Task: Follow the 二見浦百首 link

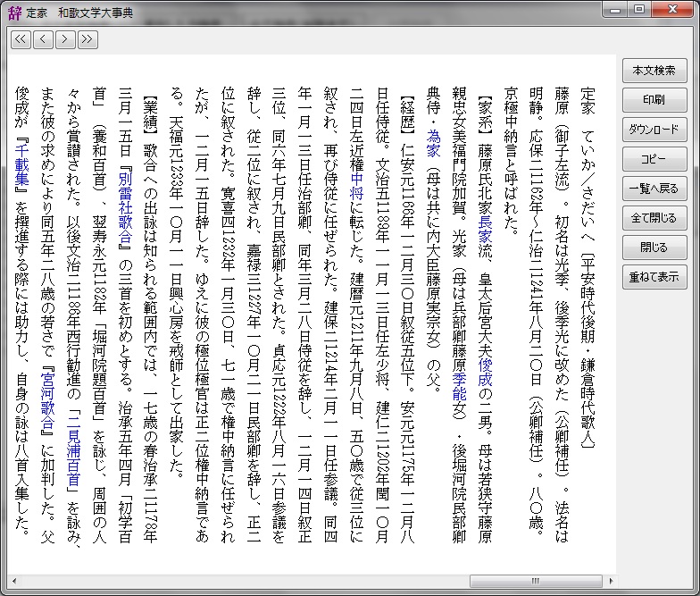Action: point(73,451)
